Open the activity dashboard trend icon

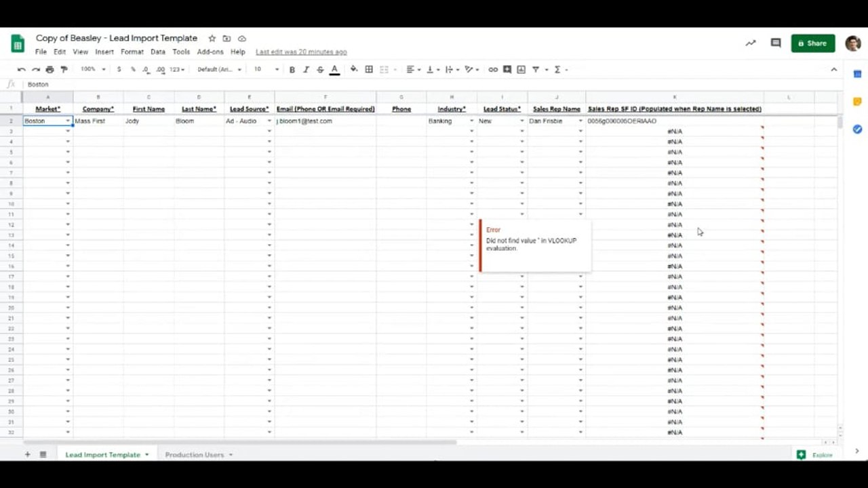[x=751, y=43]
